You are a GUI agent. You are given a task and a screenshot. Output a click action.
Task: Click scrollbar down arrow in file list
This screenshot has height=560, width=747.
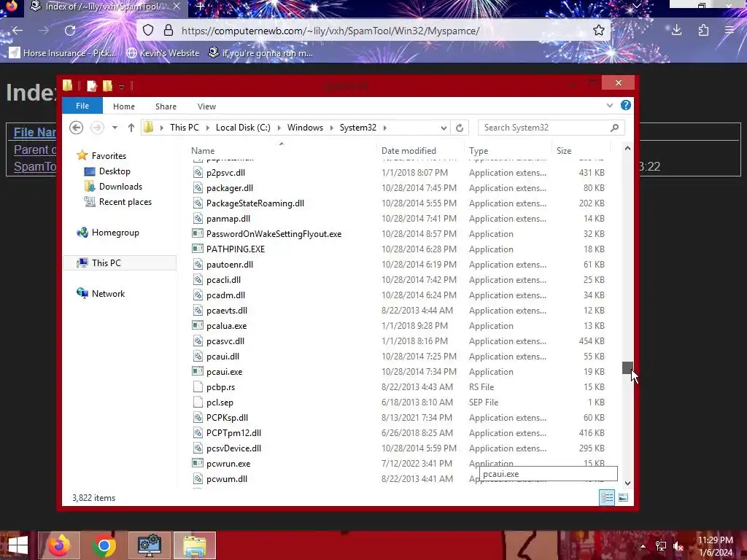[x=627, y=483]
